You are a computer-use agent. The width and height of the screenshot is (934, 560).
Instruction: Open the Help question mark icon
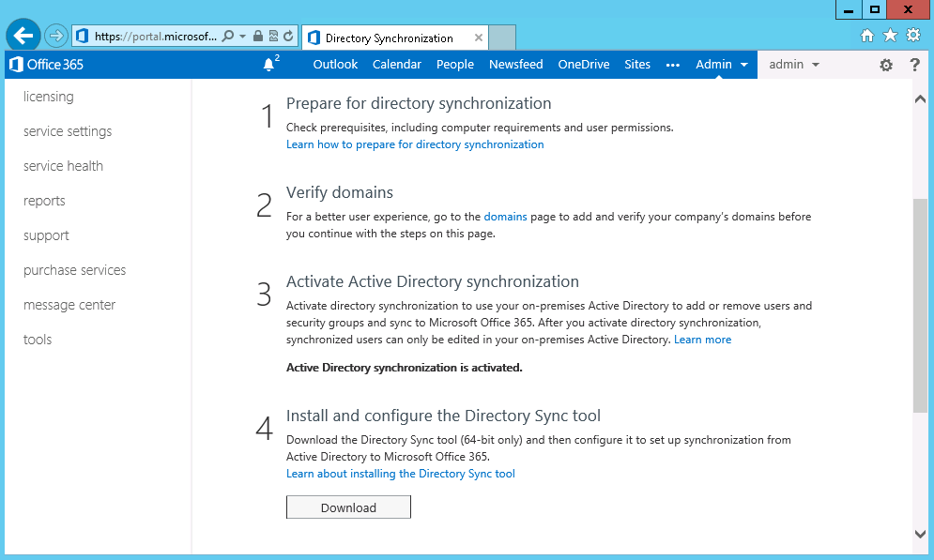click(915, 65)
